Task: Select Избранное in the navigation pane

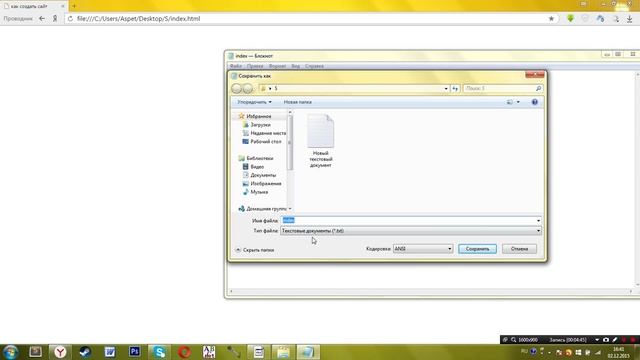Action: pyautogui.click(x=258, y=116)
